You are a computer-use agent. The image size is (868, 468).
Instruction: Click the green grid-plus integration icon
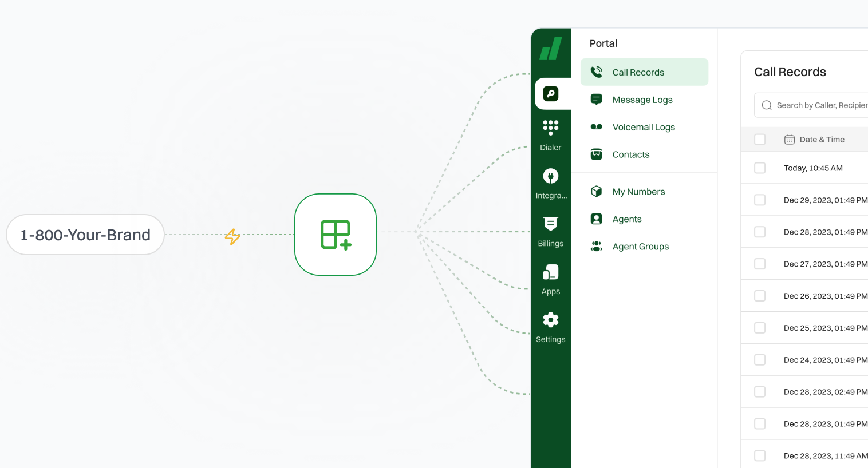click(336, 235)
